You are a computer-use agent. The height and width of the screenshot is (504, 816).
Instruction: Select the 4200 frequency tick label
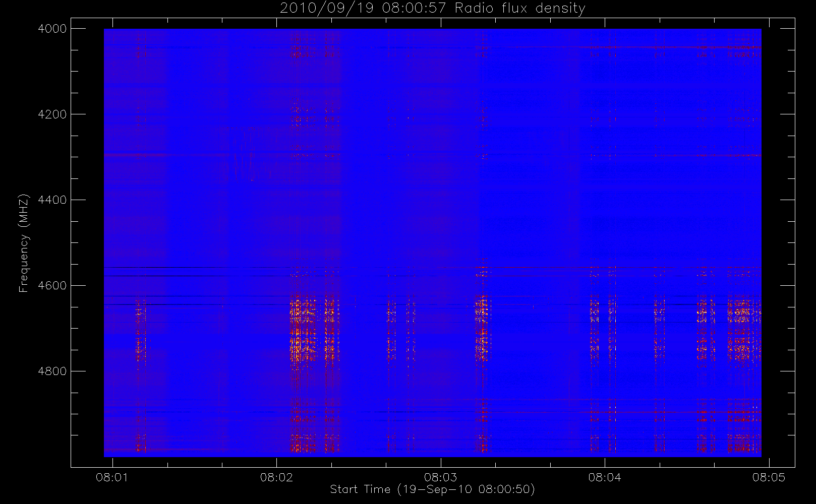[x=52, y=114]
